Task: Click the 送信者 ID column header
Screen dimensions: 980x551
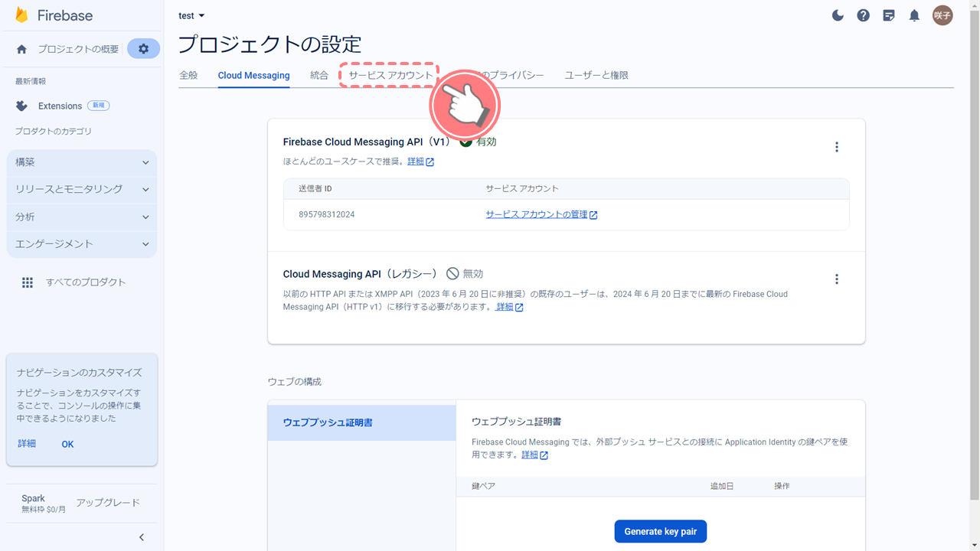Action: coord(315,188)
